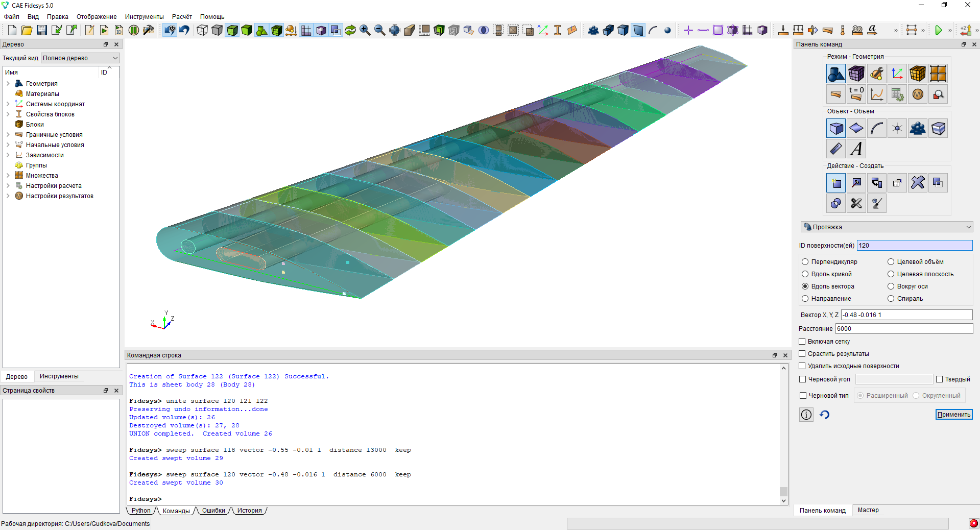This screenshot has width=980, height=530.
Task: Choose the Volume object cube icon
Action: click(x=836, y=128)
